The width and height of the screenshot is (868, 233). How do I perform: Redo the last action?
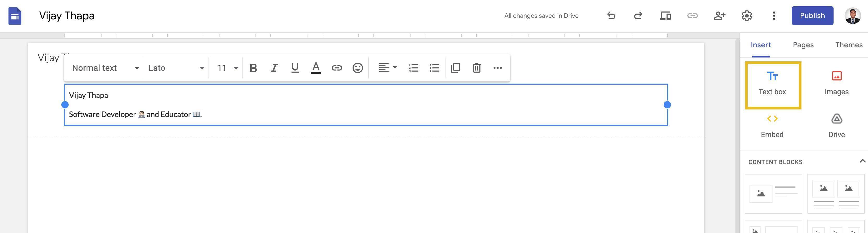[x=638, y=15]
